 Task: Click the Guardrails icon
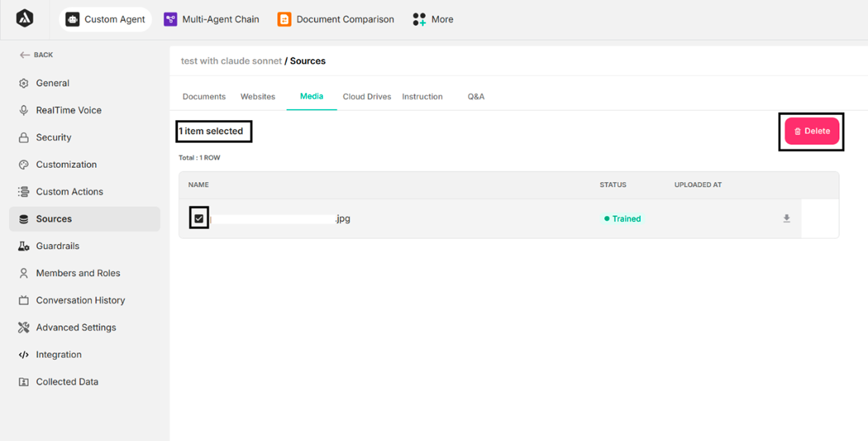tap(24, 246)
